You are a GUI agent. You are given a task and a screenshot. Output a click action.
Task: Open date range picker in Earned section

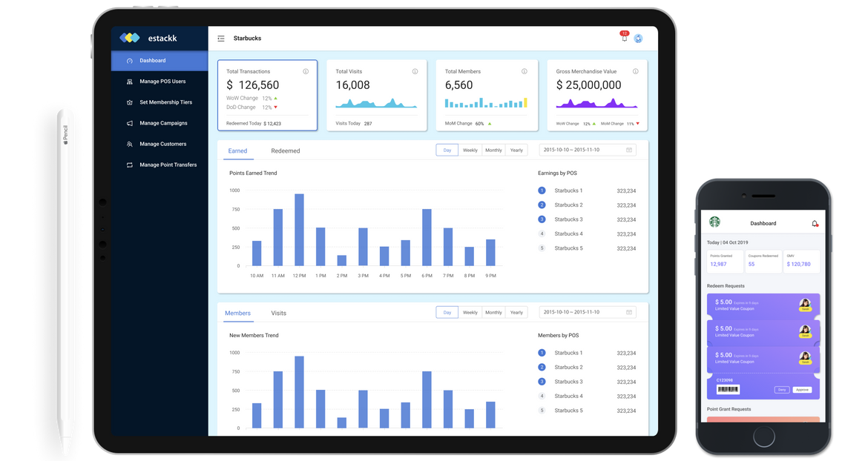coord(587,150)
